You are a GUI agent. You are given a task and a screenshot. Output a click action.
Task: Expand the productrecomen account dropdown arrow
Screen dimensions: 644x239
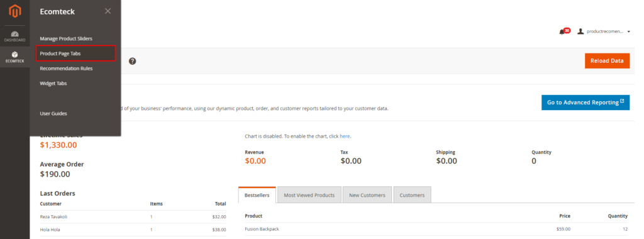629,31
